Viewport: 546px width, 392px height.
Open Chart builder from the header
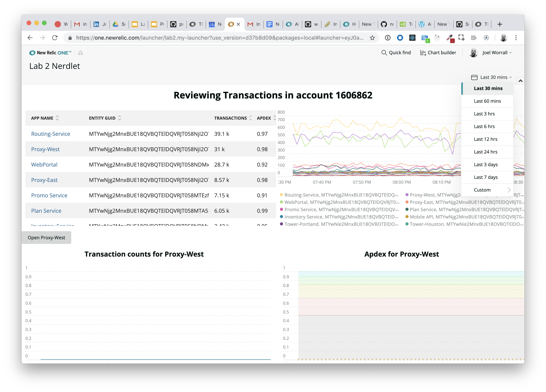tap(438, 53)
